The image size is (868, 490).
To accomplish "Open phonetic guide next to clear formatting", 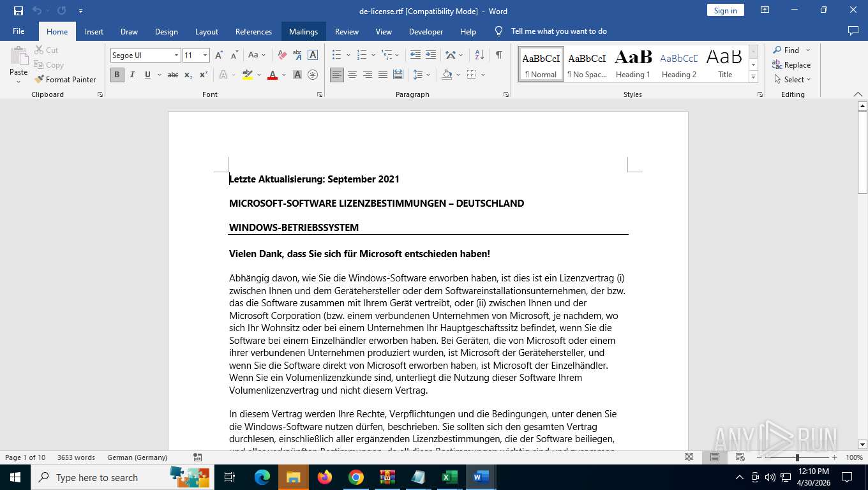I will coord(297,56).
